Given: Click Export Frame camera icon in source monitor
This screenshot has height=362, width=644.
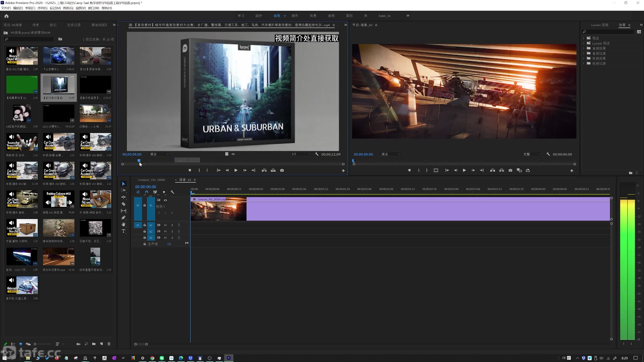Looking at the screenshot, I should 282,170.
